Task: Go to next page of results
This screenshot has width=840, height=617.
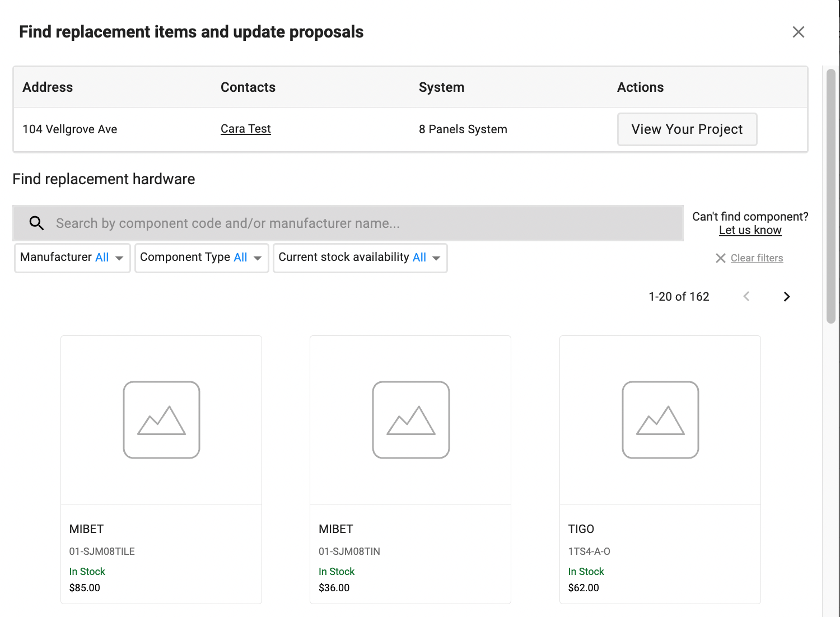Action: [x=787, y=297]
